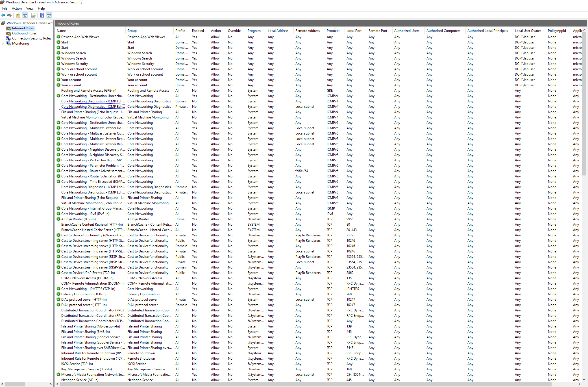
Task: Click the Back arrow toolbar icon
Action: pos(3,16)
